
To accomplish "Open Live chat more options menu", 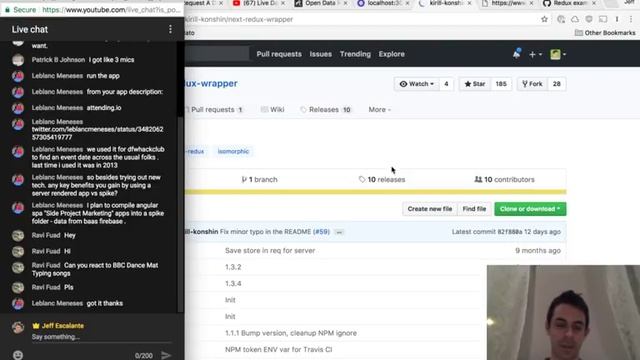I will [x=170, y=29].
